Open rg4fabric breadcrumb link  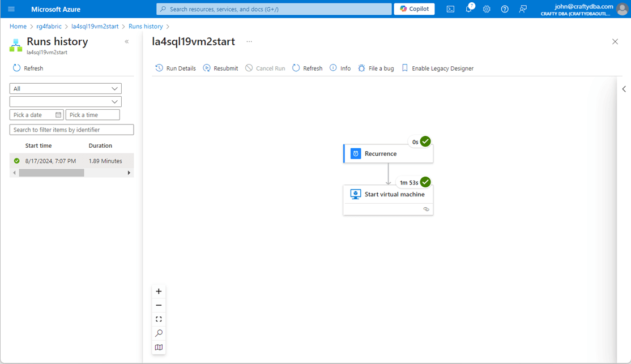click(x=49, y=26)
